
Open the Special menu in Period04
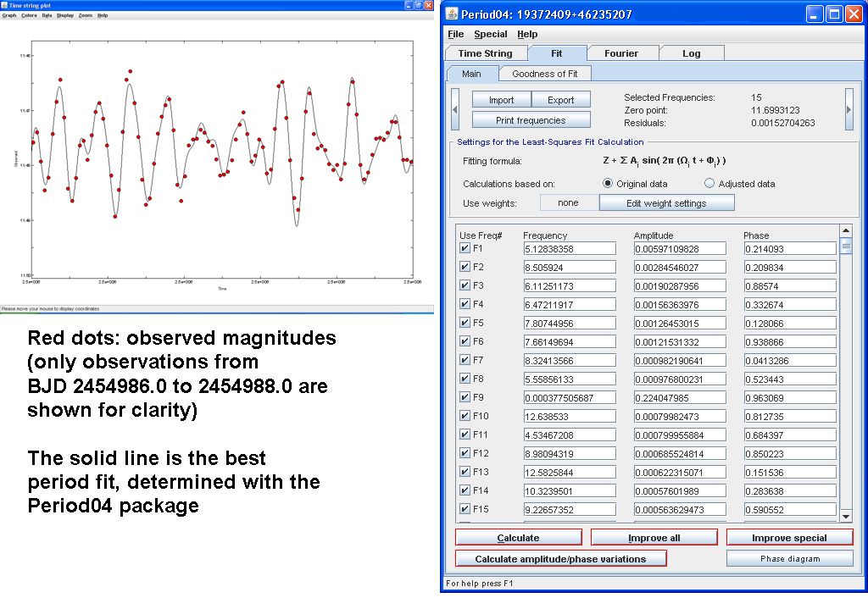(491, 34)
